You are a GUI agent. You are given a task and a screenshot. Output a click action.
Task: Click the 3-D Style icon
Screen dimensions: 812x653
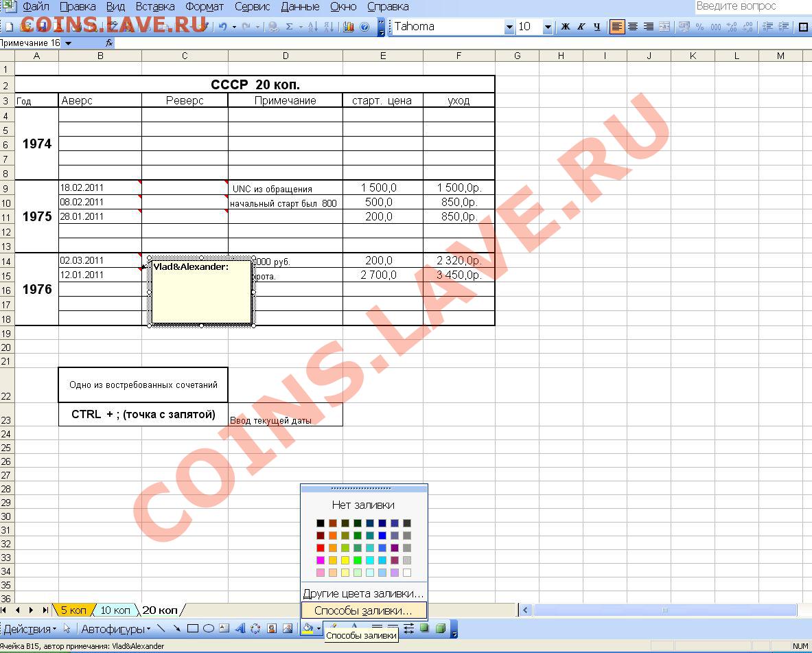tap(441, 629)
